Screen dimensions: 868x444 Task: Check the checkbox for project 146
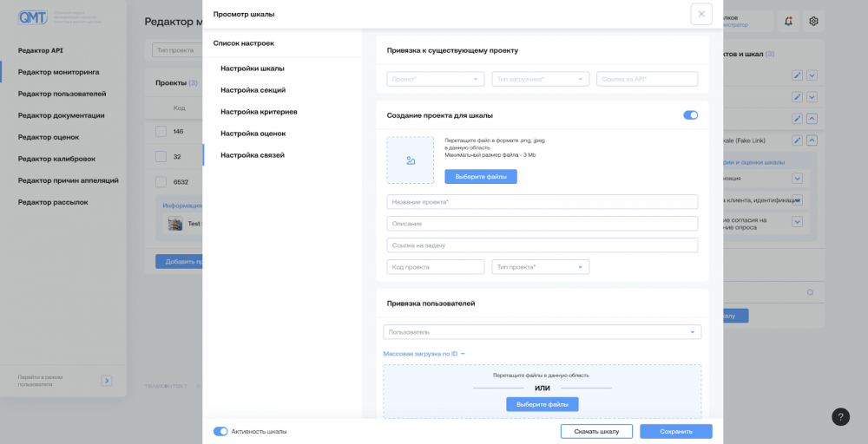tap(161, 131)
